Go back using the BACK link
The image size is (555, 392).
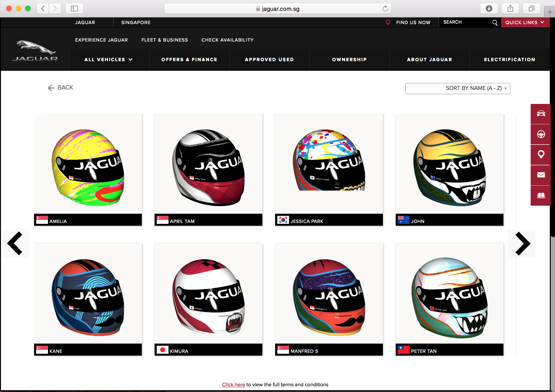pos(61,88)
